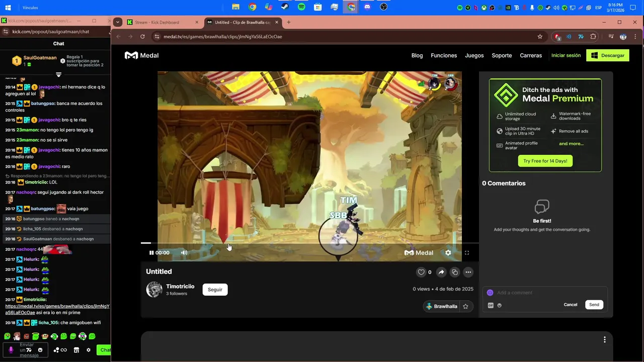Open the Juegos menu item
Viewport: 644px width, 362px height.
[x=474, y=55]
